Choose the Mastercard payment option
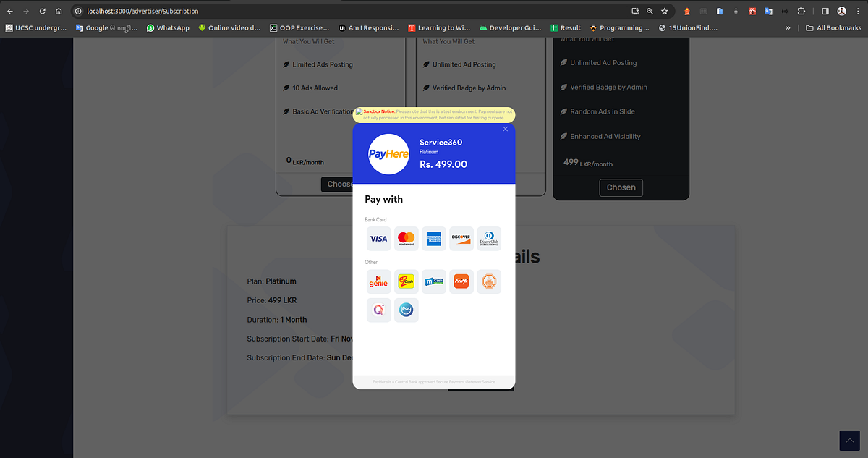The image size is (868, 458). click(x=406, y=239)
